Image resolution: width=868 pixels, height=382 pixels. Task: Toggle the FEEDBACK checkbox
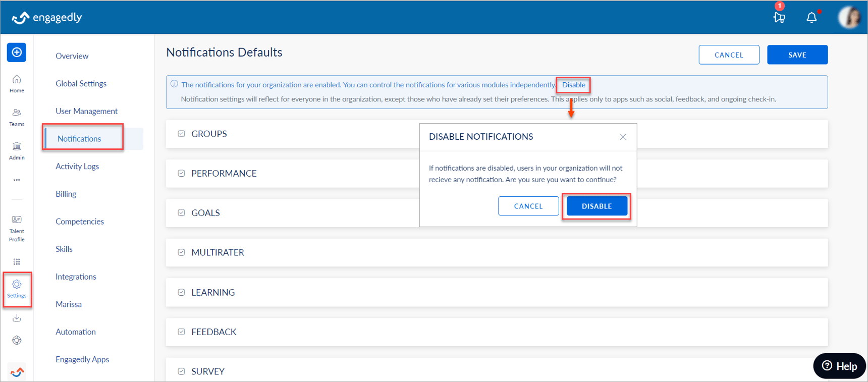click(181, 332)
